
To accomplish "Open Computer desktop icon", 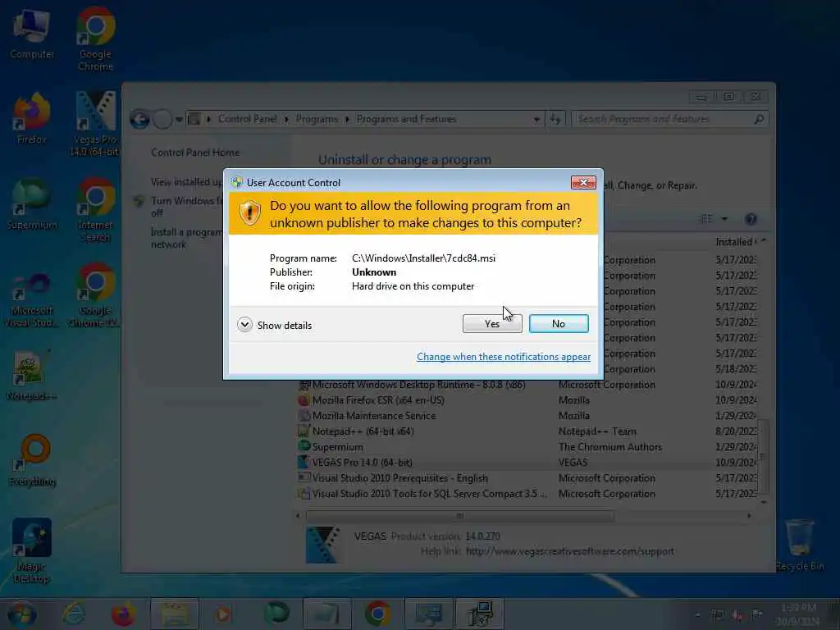I will pyautogui.click(x=32, y=33).
